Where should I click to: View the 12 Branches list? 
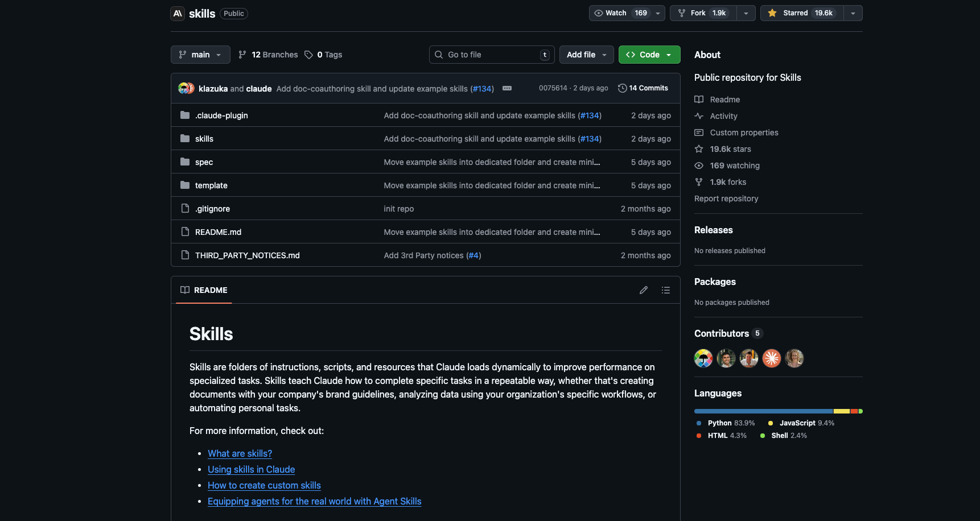pyautogui.click(x=268, y=55)
